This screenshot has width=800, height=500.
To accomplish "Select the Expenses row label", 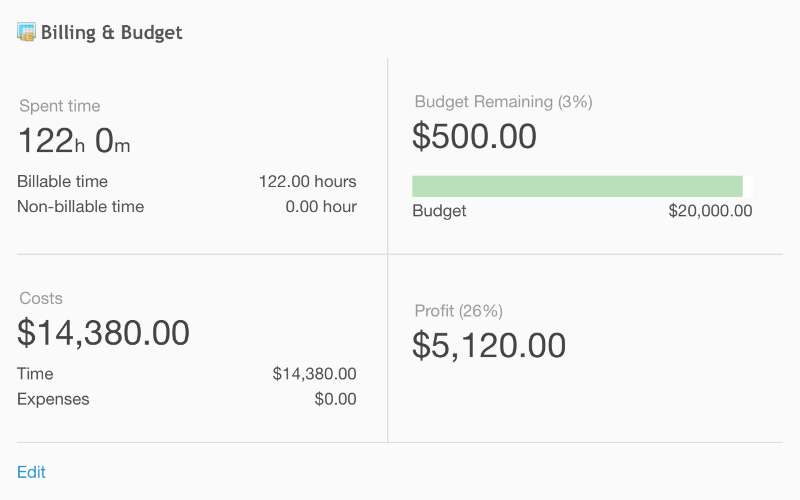I will 53,399.
